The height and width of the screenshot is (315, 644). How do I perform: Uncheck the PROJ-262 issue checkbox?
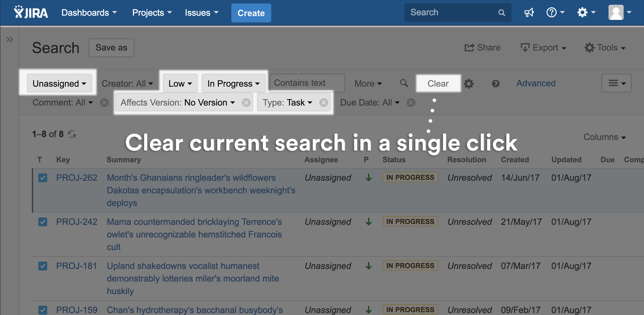(42, 178)
